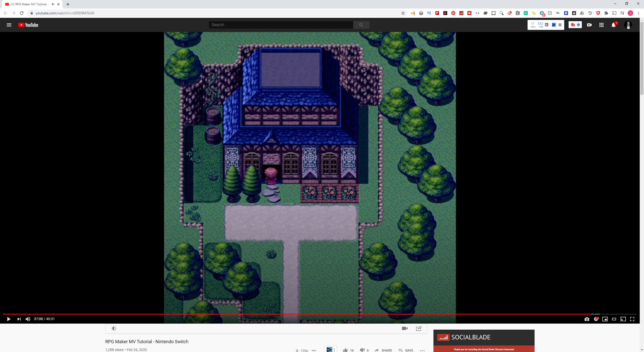Open the vidIQ browser extension
Screen dimensions: 644x352
429,13
